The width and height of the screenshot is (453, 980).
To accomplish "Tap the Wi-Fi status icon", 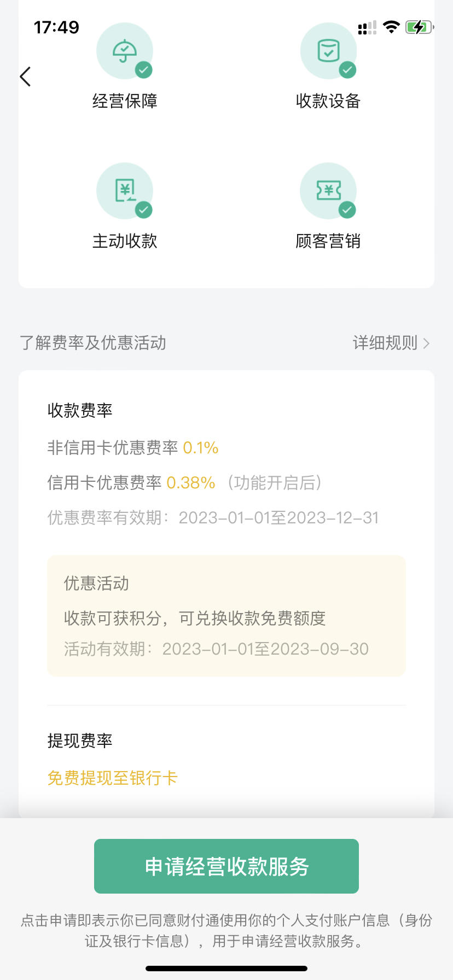I will tap(391, 27).
